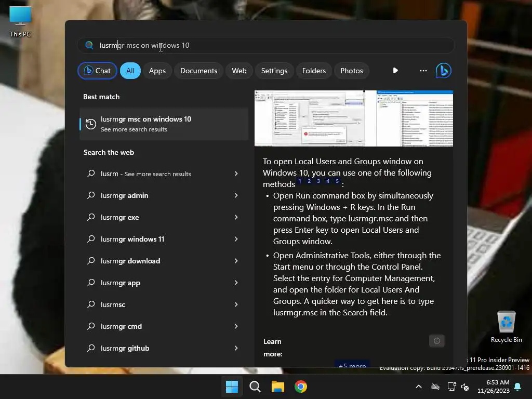Image resolution: width=532 pixels, height=399 pixels.
Task: Click search icon beside lusrmgr github
Action: [x=91, y=348]
